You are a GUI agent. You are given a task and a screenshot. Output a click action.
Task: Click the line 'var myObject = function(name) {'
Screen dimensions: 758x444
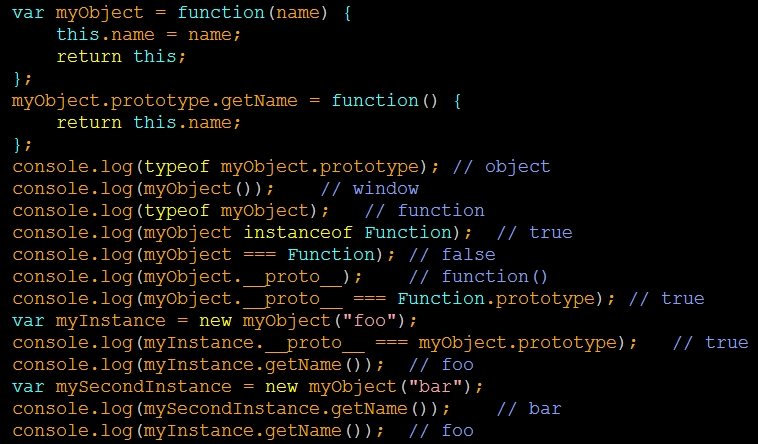182,13
